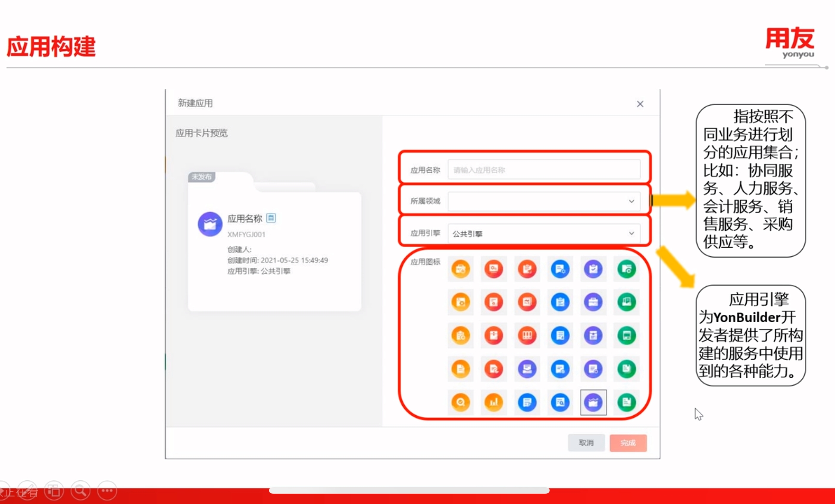Open the 应用引擎 dropdown showing 公共引擎

[x=543, y=233]
